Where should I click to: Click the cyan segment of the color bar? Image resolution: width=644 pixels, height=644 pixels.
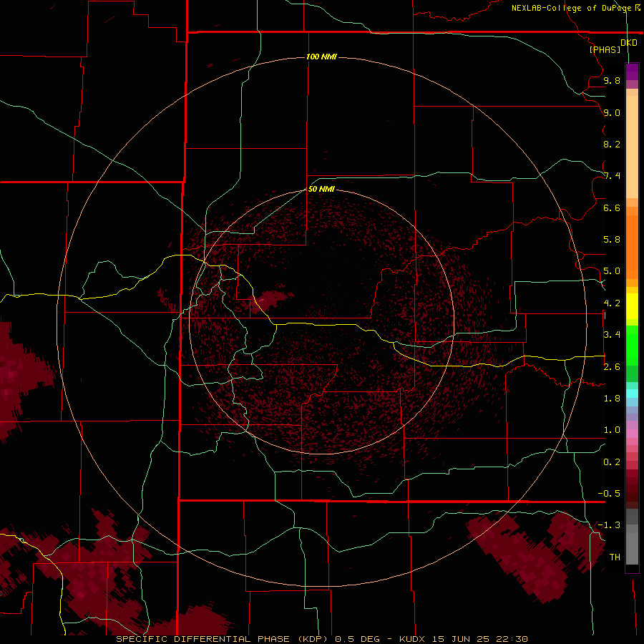(632, 394)
